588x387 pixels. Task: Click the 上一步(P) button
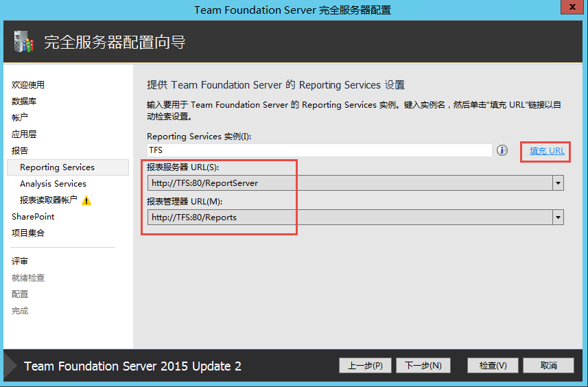pos(365,366)
